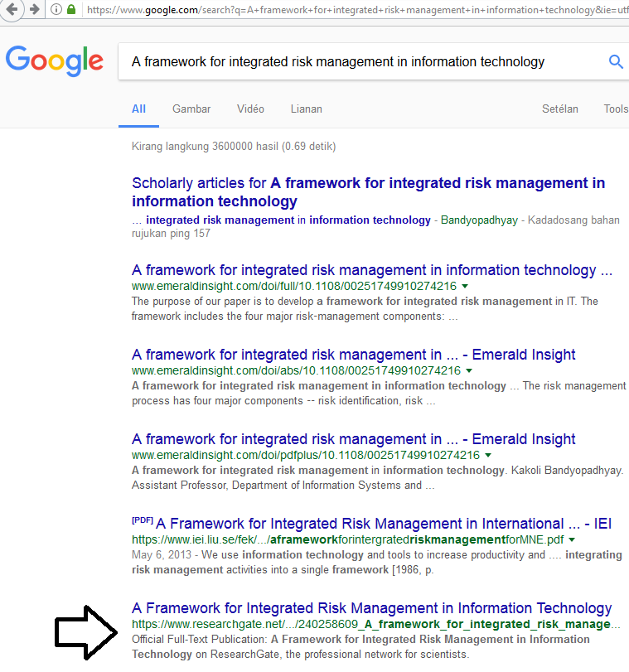Go forward using the browser forward arrow
Image resolution: width=629 pixels, height=672 pixels.
pos(34,9)
